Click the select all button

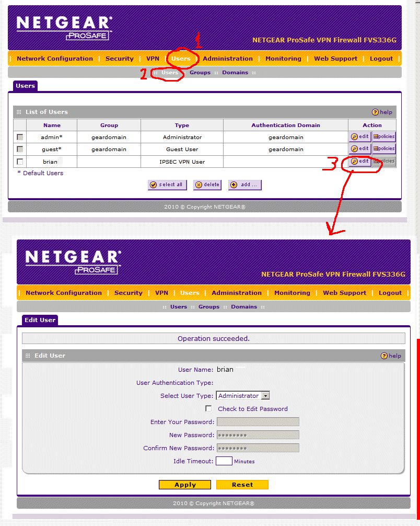click(x=167, y=185)
